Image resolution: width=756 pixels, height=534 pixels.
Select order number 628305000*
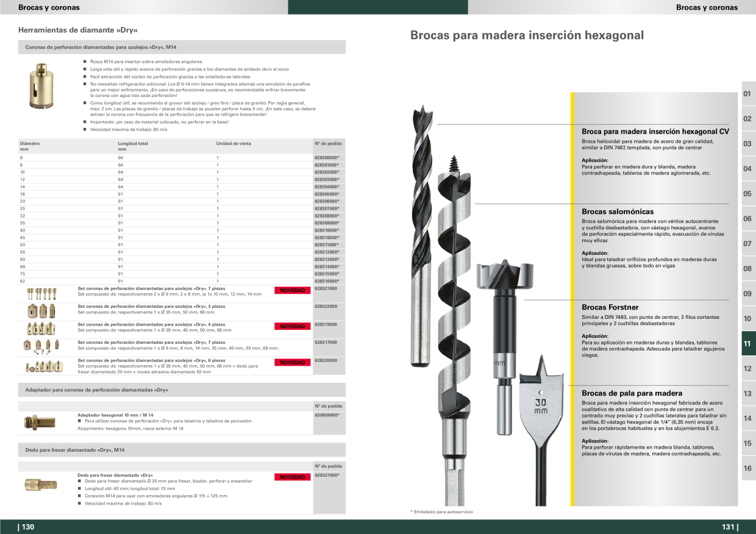[x=327, y=194]
